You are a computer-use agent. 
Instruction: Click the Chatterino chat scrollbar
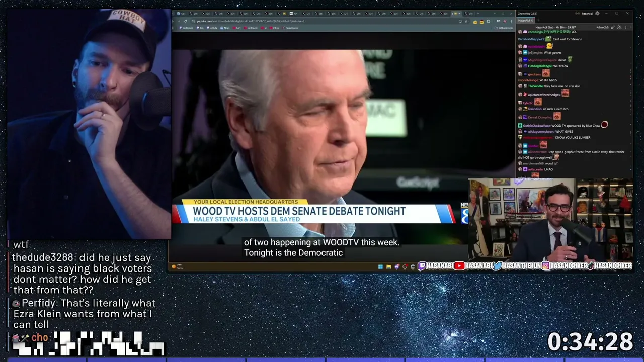point(632,103)
